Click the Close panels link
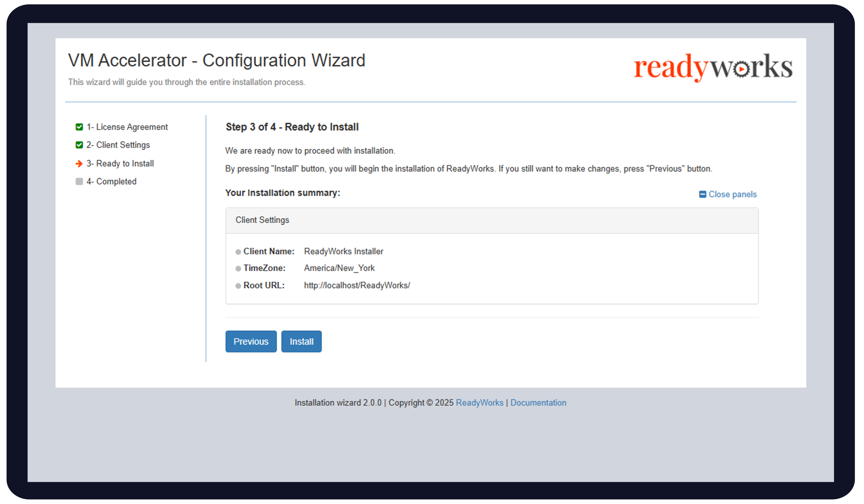The width and height of the screenshot is (864, 504). tap(732, 194)
